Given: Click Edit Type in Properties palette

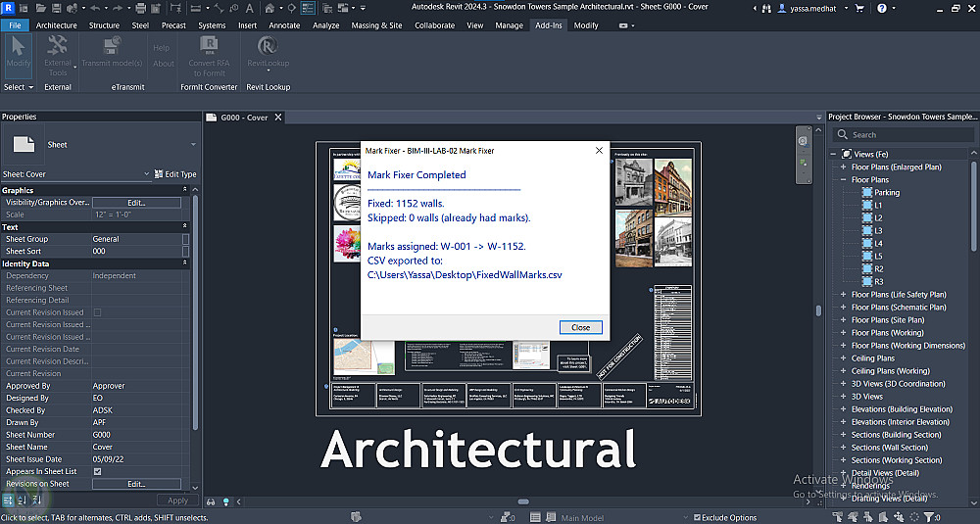Looking at the screenshot, I should tap(175, 174).
